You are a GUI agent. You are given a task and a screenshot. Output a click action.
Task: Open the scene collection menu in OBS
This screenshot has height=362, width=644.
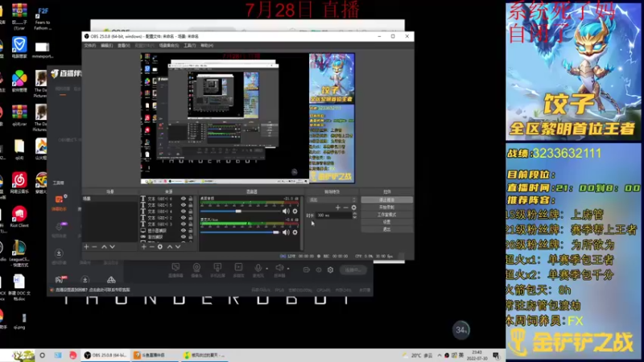coord(169,46)
